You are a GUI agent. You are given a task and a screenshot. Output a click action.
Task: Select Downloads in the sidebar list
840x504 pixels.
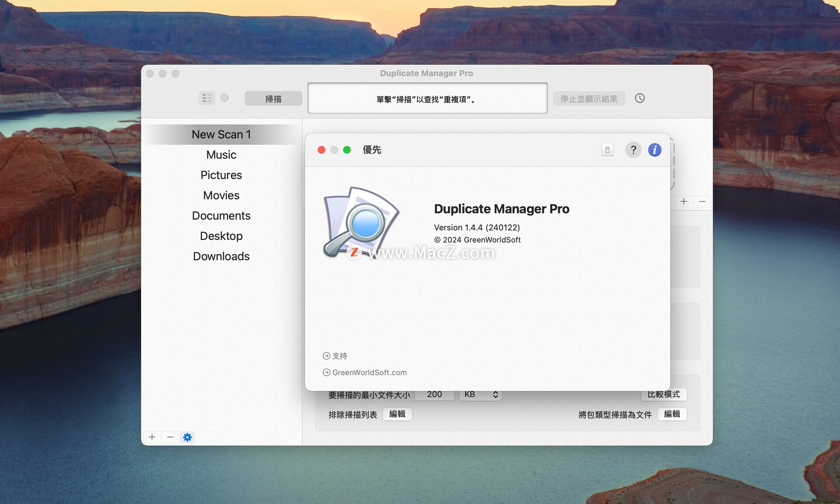[x=221, y=257]
